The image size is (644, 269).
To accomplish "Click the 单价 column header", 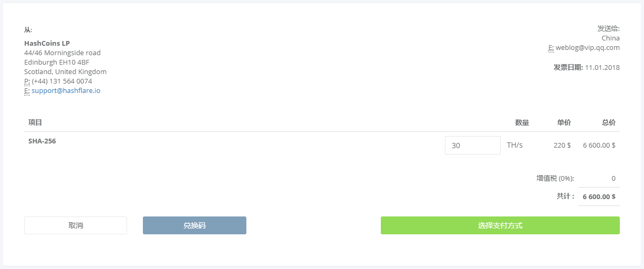I will (564, 122).
